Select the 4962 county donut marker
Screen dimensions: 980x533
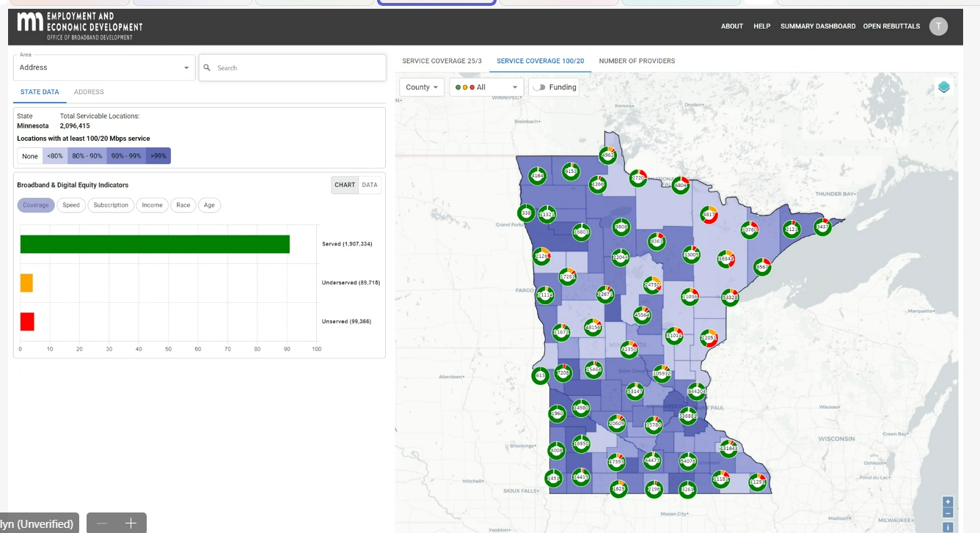pyautogui.click(x=607, y=155)
